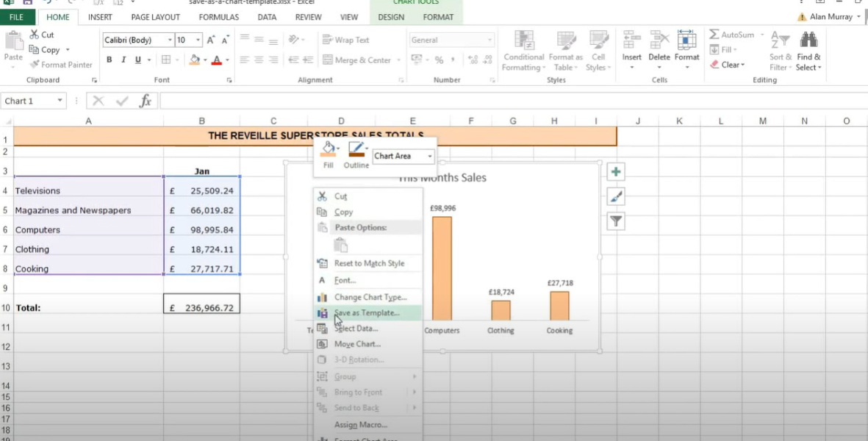Image resolution: width=868 pixels, height=441 pixels.
Task: Switch to the REVIEW tab
Action: pos(309,17)
